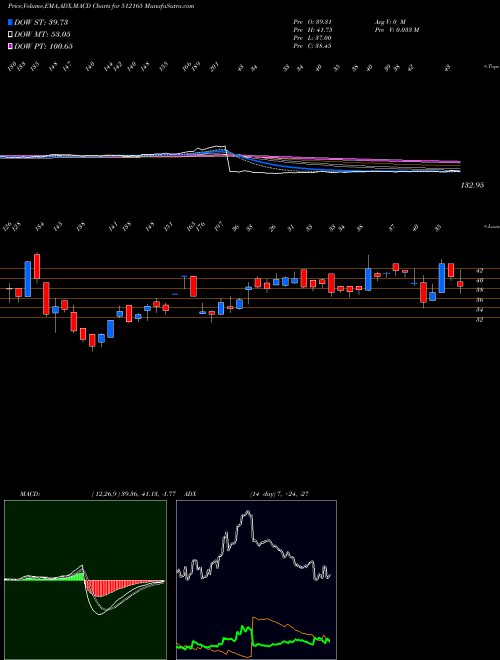Click the chart title mentioning MunafaSutra.com
Viewport: 500px width, 660px height.
(x=101, y=7)
